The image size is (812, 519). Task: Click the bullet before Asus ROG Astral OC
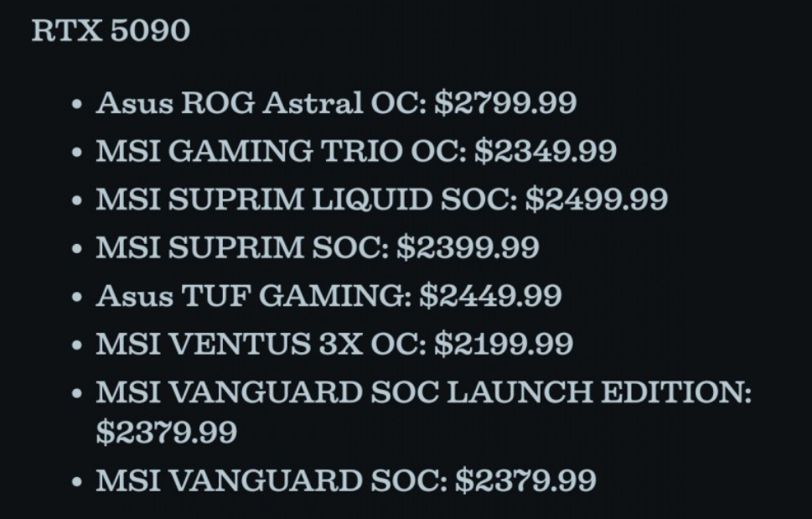coord(78,106)
